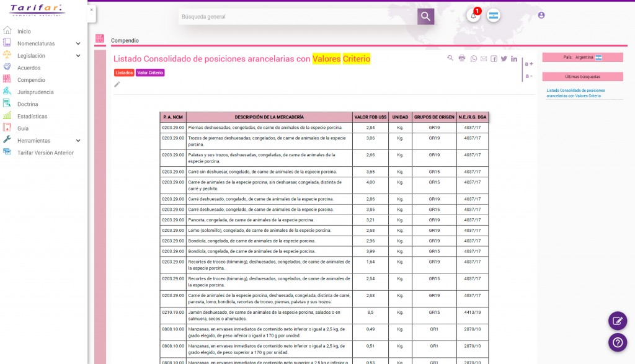Click the Estadísticas chart icon
This screenshot has width=635, height=364.
tap(7, 115)
